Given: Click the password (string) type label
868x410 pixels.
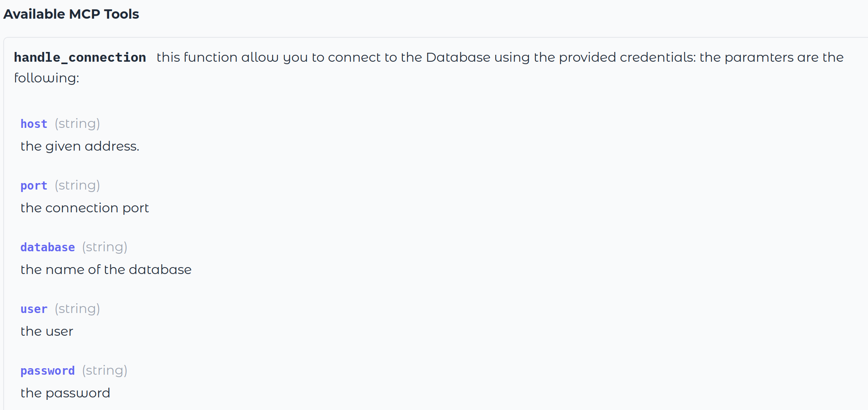Looking at the screenshot, I should tap(105, 371).
